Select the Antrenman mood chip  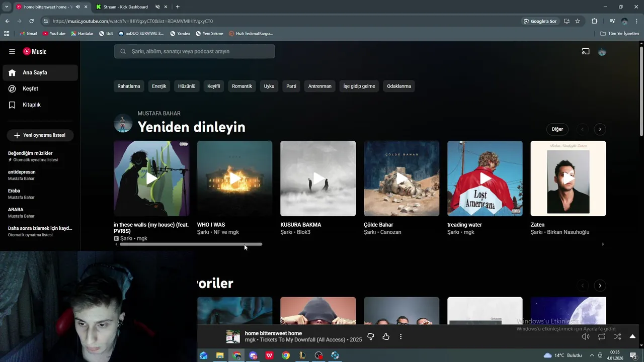(320, 86)
